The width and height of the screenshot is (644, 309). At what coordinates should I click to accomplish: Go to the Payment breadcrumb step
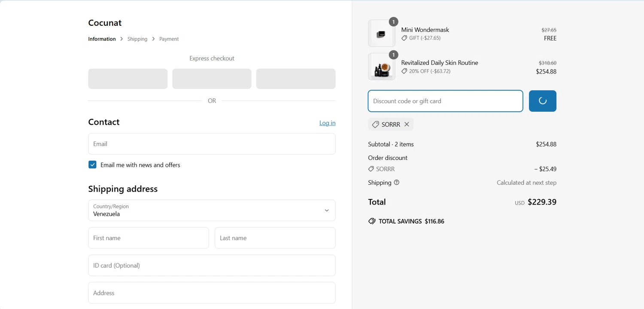(x=169, y=39)
